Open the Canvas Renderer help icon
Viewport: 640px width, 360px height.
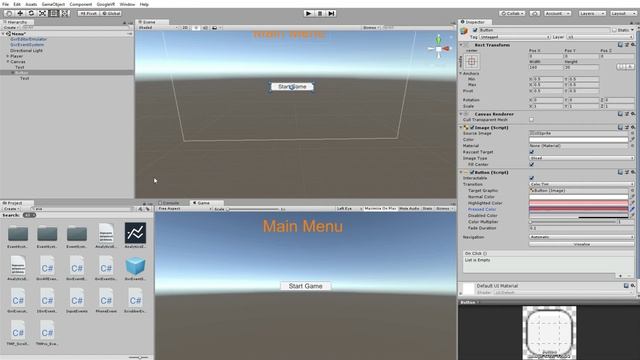[620, 114]
